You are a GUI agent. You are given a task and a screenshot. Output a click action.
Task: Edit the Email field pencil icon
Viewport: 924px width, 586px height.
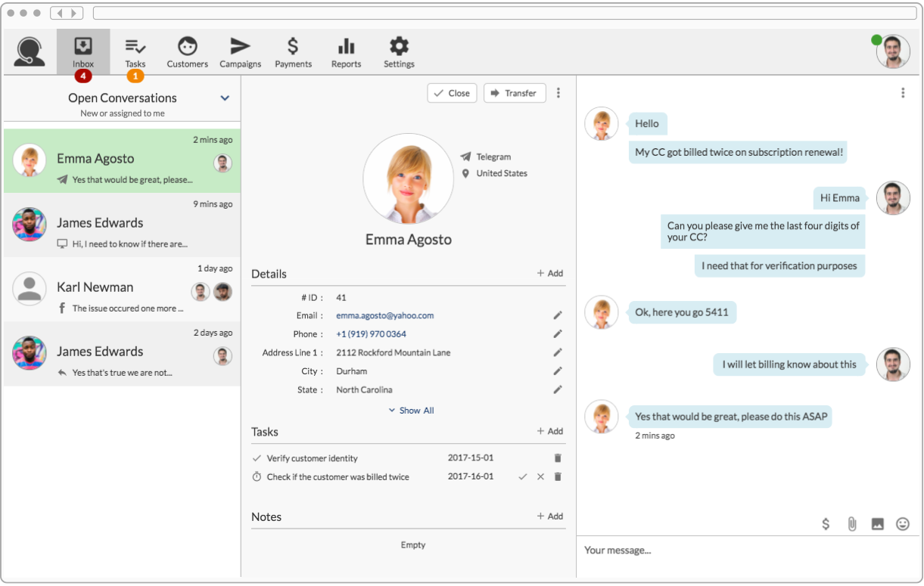click(558, 315)
